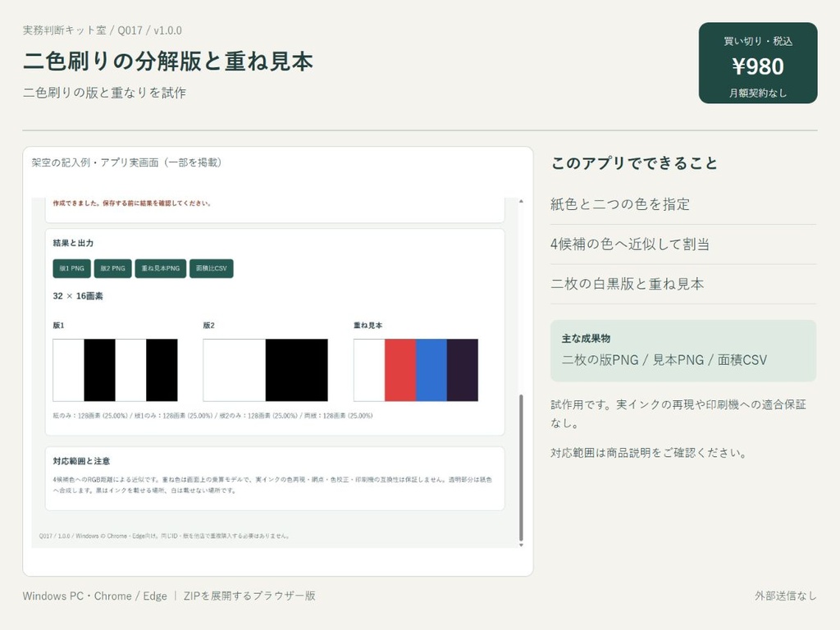The height and width of the screenshot is (630, 840).
Task: Save the 重ね見本PNG output
Action: pos(160,268)
